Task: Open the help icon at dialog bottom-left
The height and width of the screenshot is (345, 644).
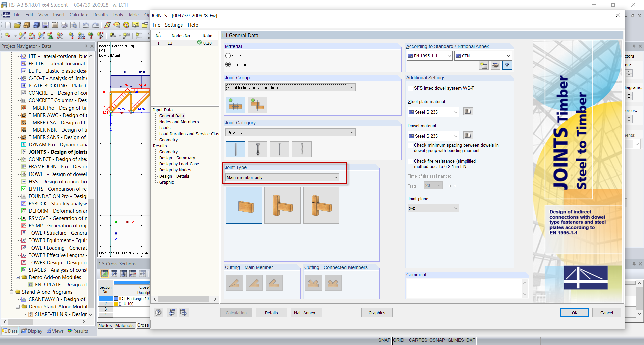Action: pos(158,313)
